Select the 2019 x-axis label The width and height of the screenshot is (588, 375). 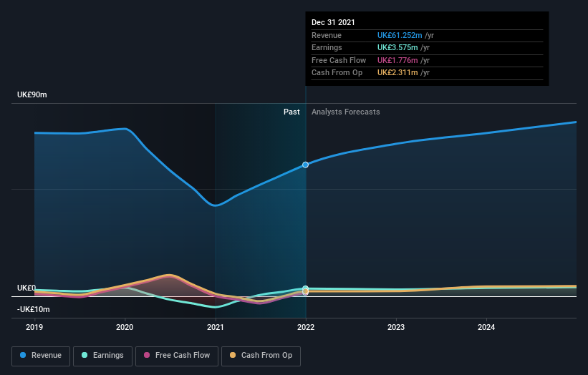tap(34, 328)
